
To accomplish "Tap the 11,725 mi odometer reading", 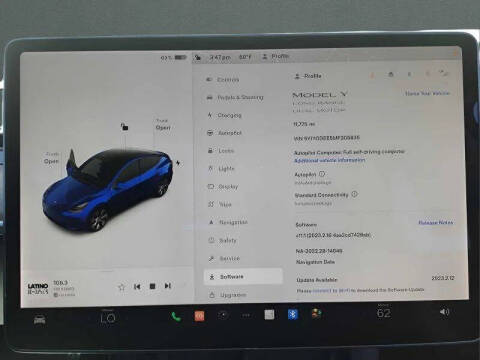I will [x=304, y=124].
